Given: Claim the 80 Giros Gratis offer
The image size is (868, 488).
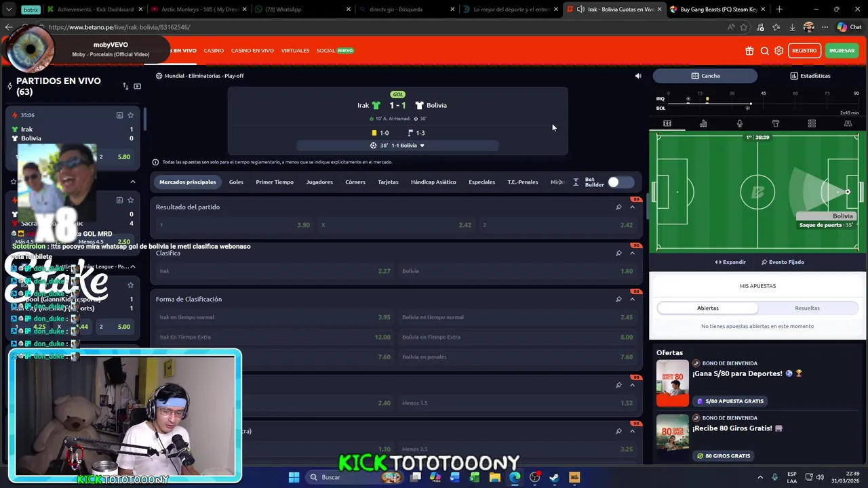Looking at the screenshot, I should [x=723, y=455].
